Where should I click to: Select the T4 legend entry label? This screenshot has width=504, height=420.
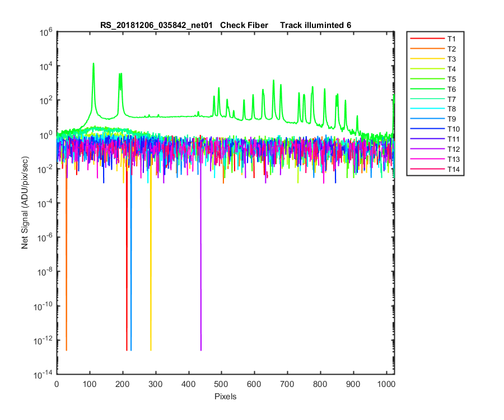click(451, 69)
